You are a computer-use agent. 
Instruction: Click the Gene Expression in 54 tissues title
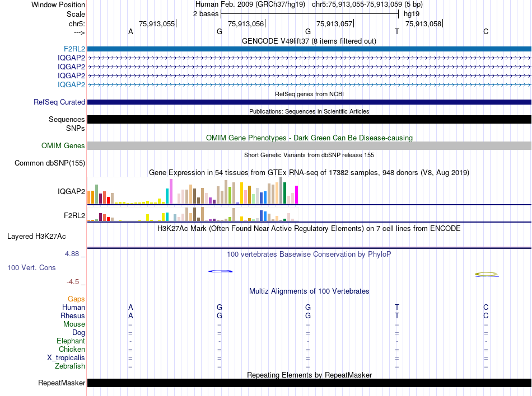click(x=309, y=173)
